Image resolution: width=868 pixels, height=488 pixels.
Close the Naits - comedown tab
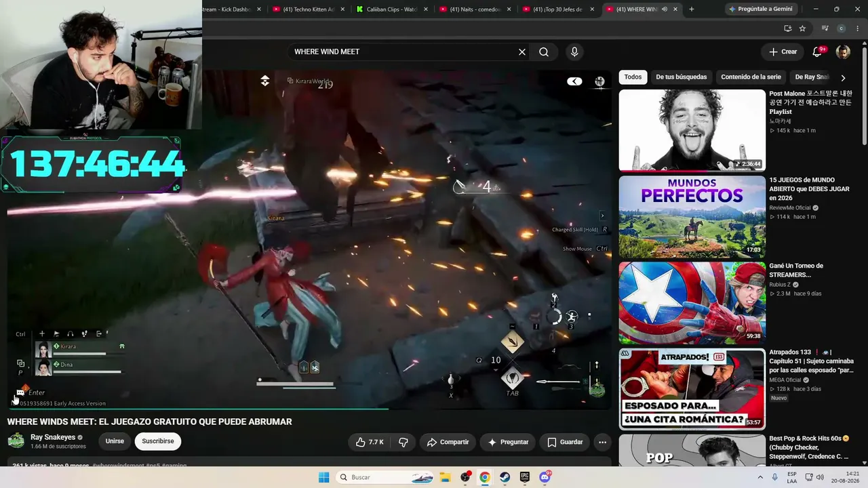click(x=509, y=9)
